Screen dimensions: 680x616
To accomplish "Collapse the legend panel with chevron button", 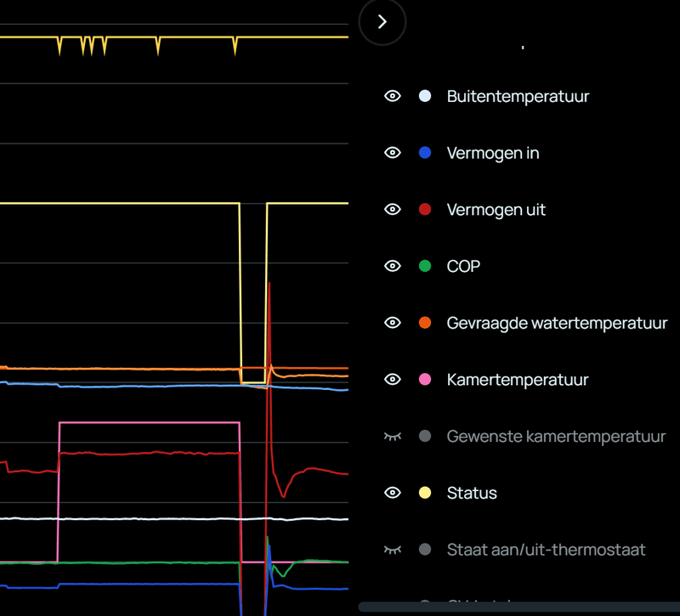I will click(x=382, y=22).
